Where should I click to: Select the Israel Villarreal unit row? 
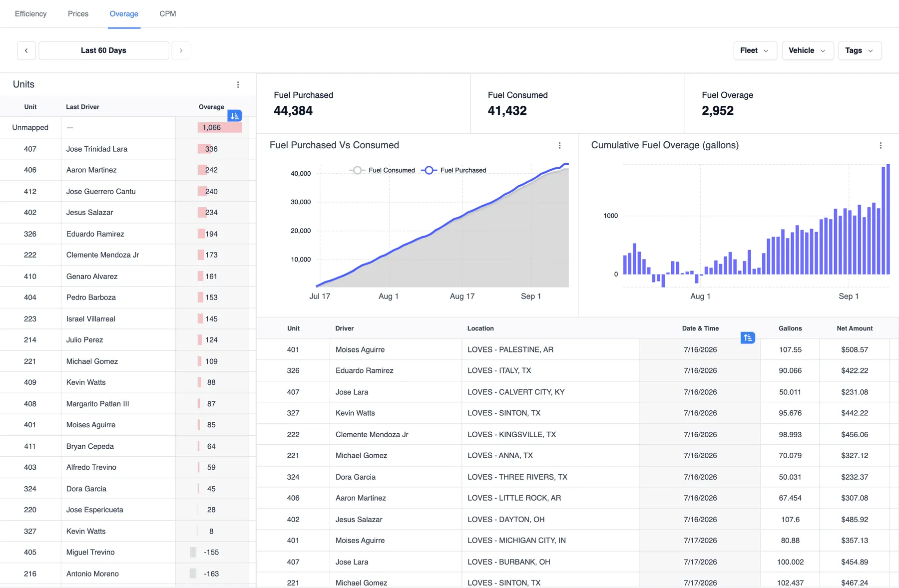pyautogui.click(x=128, y=318)
